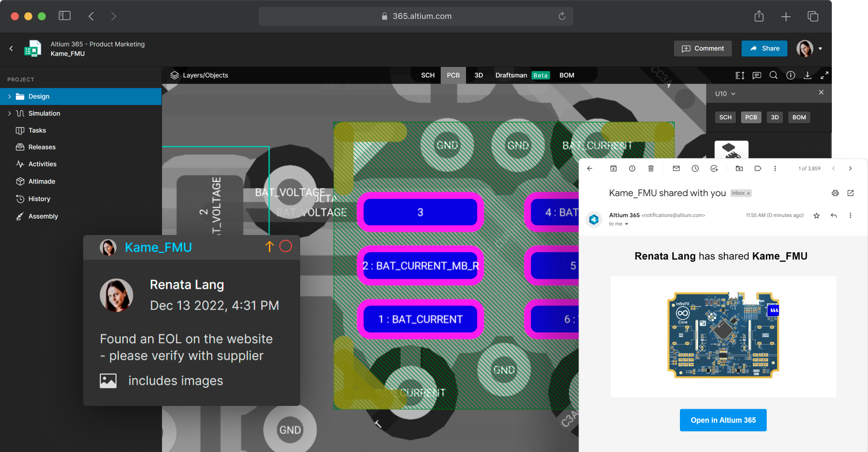Click the blue Share button
This screenshot has height=452, width=868.
point(764,48)
